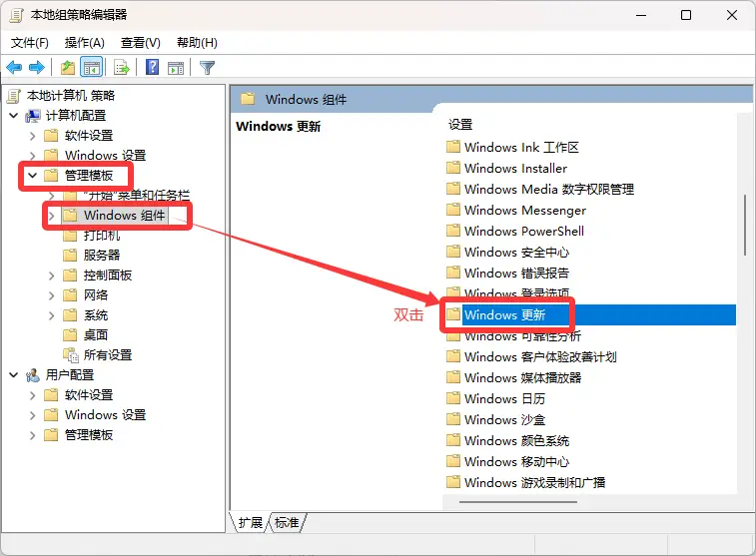
Task: Select Windows Media 数字权限管理 entry
Action: [x=549, y=189]
